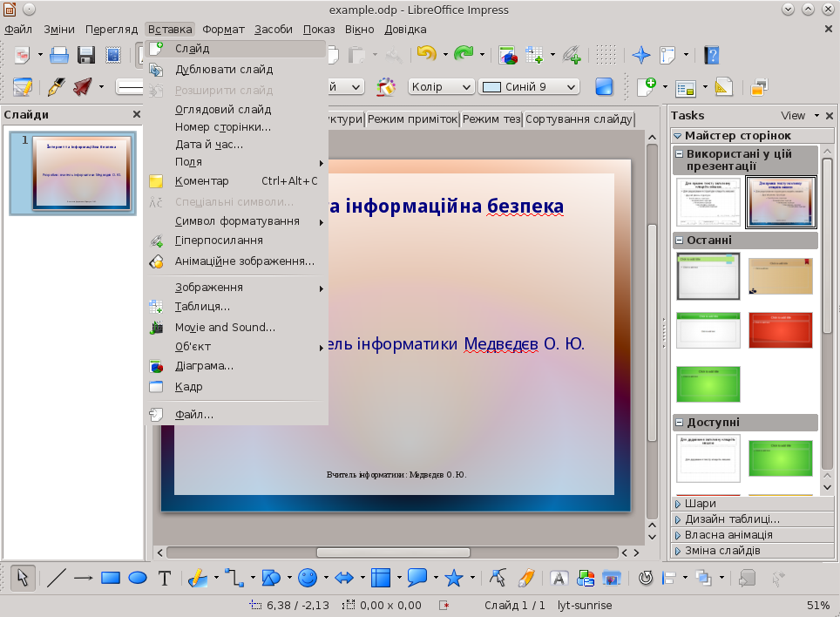Open the Синій 9 fill color dropdown
This screenshot has height=617, width=840.
[x=530, y=87]
